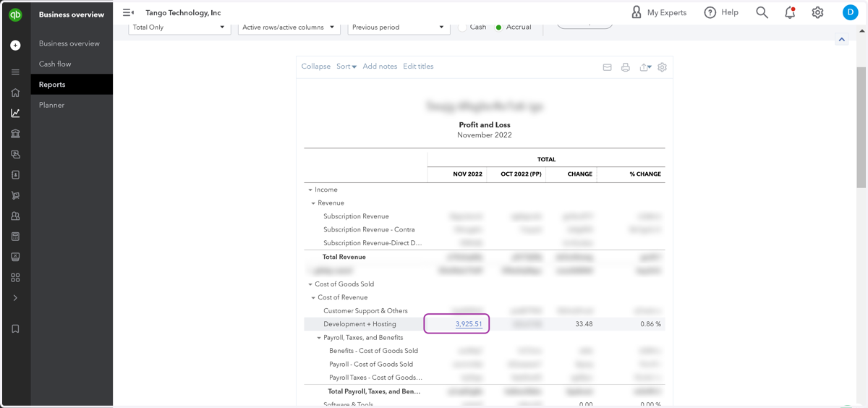
Task: Click the Benefits - Cost of Goods Sold row
Action: [373, 351]
